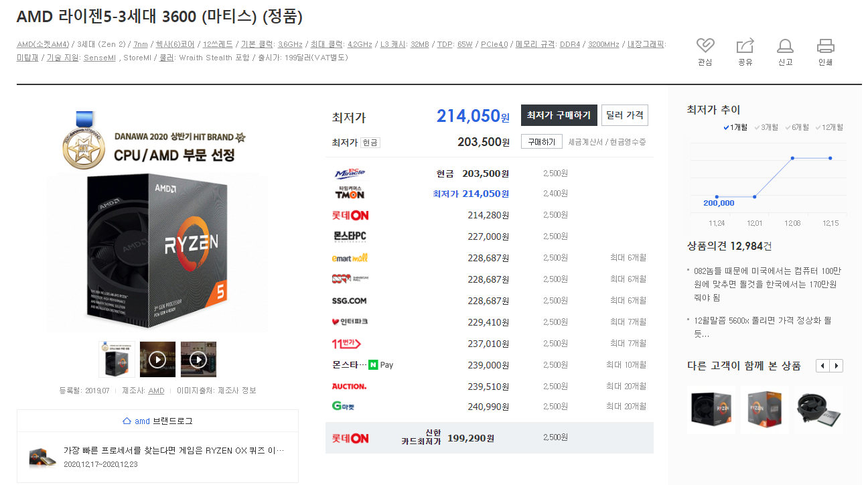The width and height of the screenshot is (868, 485).
Task: Select the product box image thumbnail
Action: point(117,360)
